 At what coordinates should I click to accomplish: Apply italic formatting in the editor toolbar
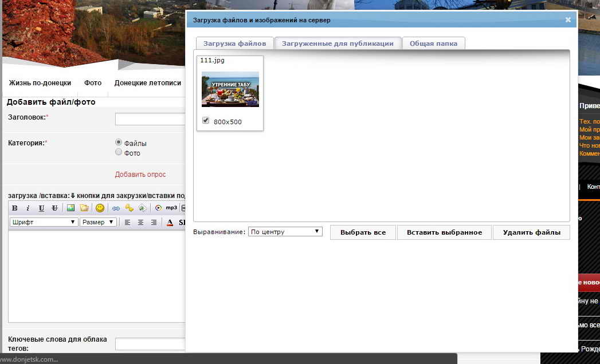[x=28, y=208]
